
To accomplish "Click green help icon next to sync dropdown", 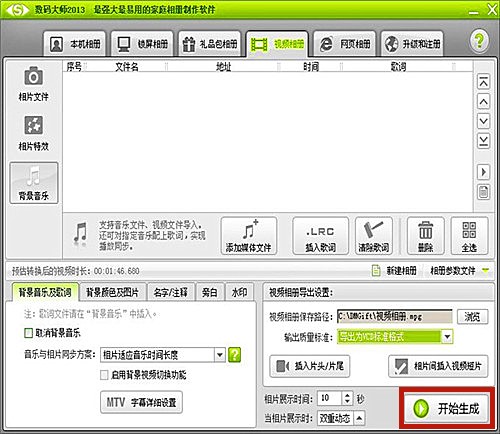I will coord(234,355).
